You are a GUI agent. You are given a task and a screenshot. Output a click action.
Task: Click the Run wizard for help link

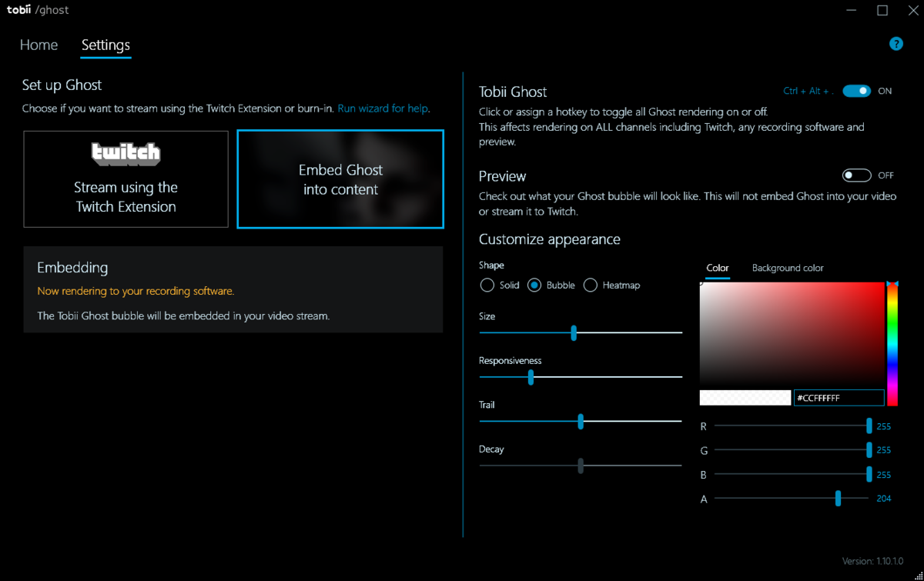383,109
